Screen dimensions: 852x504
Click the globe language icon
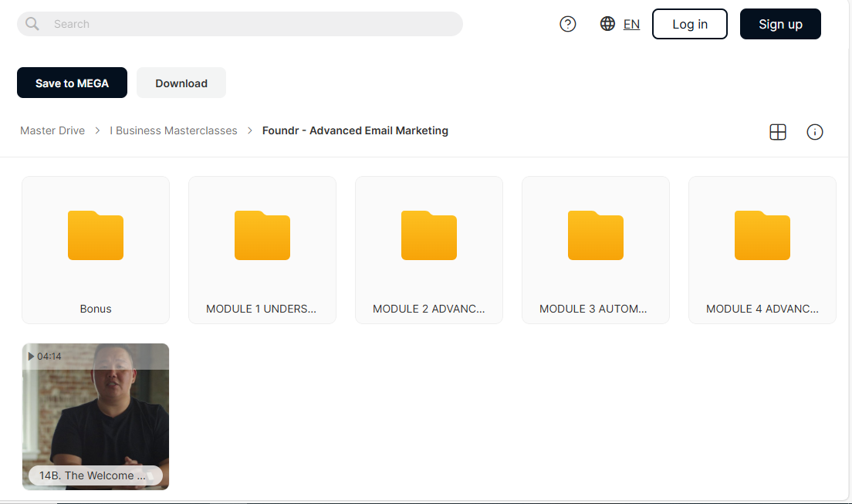coord(607,24)
